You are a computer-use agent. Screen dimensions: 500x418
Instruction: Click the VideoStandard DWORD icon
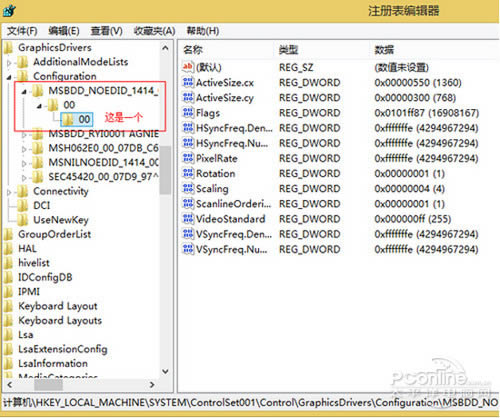point(188,219)
